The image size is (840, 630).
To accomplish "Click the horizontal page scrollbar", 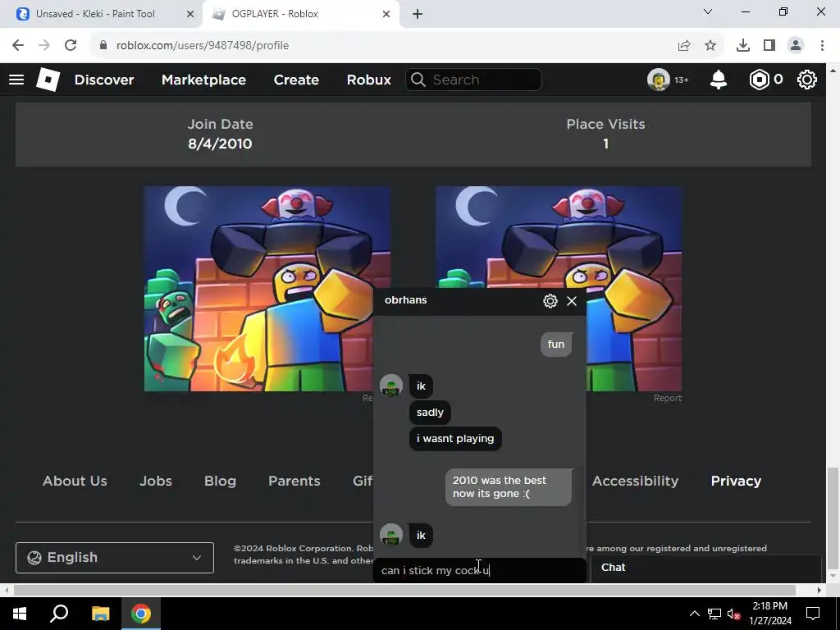I will (404, 590).
